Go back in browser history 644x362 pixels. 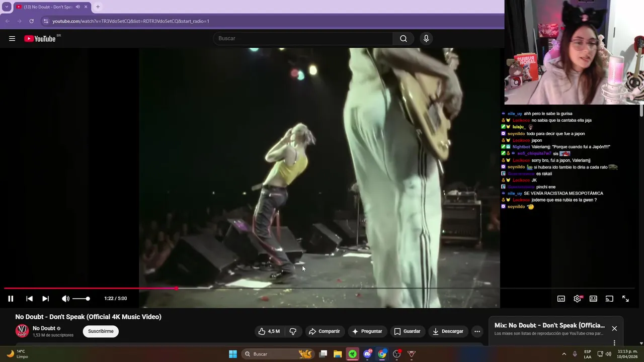point(7,21)
